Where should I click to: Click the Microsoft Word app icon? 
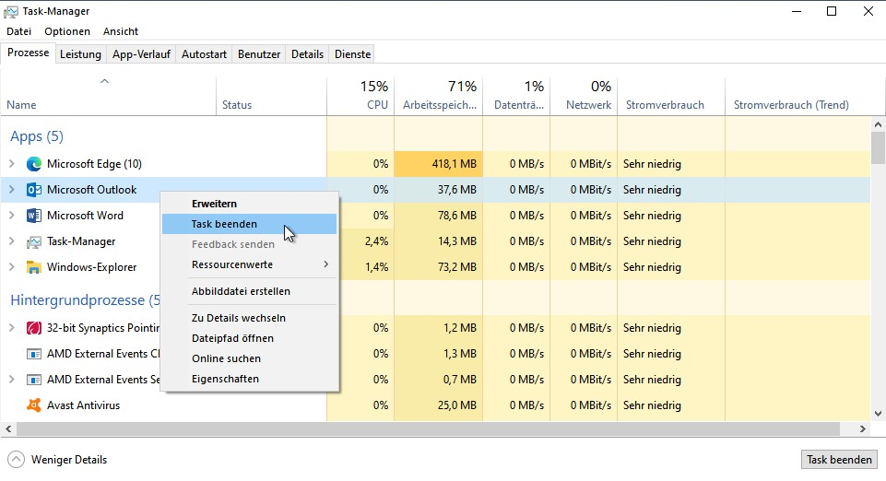(34, 215)
